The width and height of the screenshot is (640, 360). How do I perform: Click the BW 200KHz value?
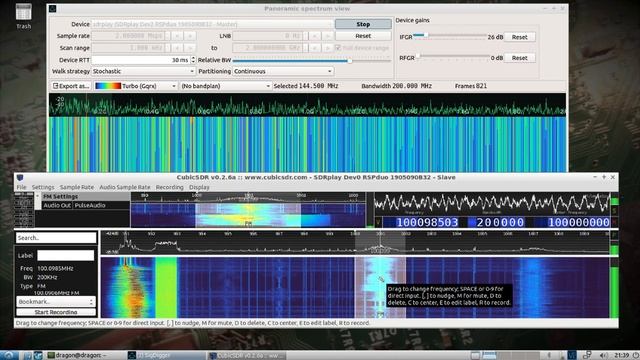47,277
